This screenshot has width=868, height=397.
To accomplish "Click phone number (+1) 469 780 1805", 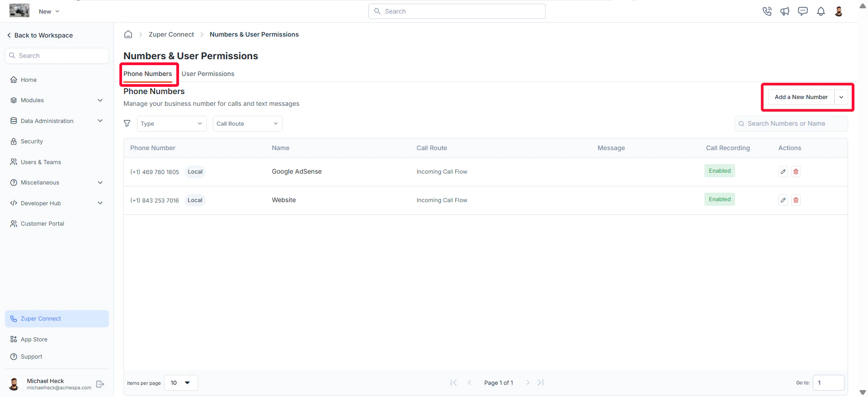I will click(x=155, y=172).
